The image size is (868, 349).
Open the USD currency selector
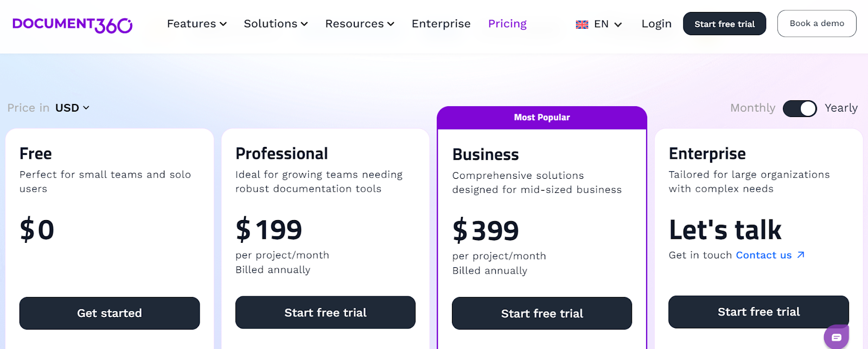pyautogui.click(x=72, y=108)
